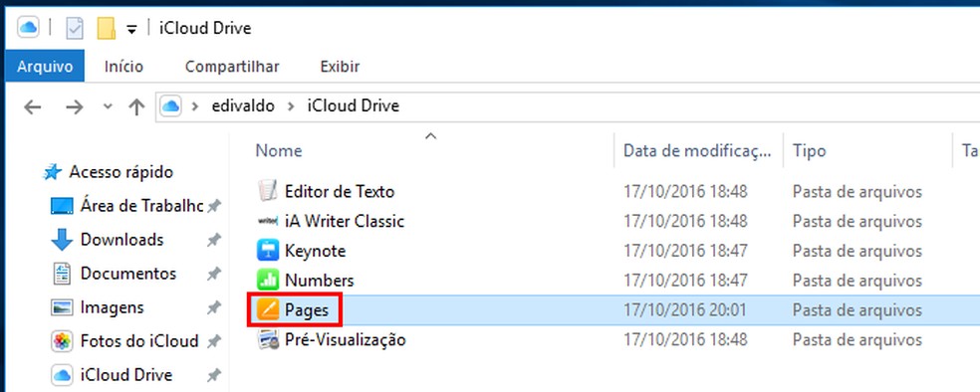980x392 pixels.
Task: Click the iA Writer Classic icon
Action: 267,221
